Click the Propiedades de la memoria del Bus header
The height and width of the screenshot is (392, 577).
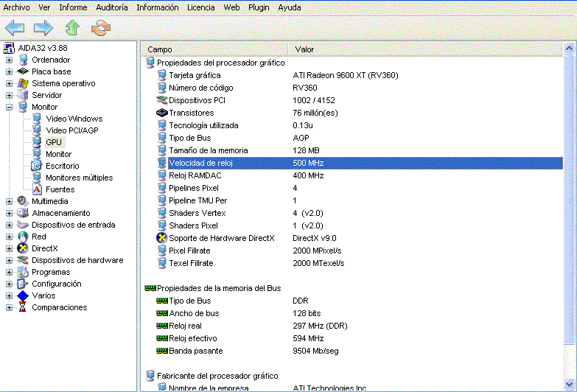click(219, 288)
